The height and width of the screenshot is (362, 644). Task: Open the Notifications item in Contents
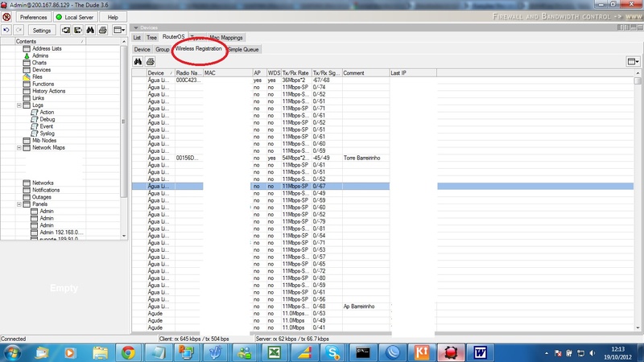tap(46, 190)
